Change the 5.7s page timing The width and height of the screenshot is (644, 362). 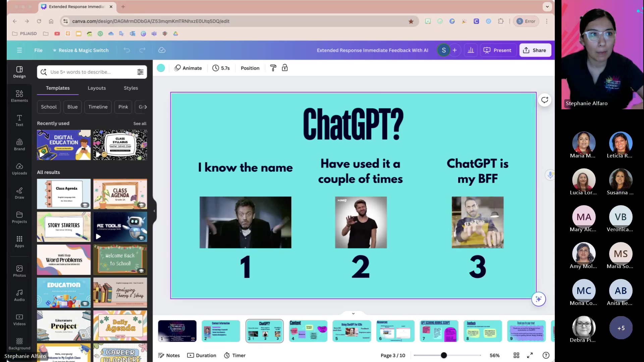click(221, 68)
